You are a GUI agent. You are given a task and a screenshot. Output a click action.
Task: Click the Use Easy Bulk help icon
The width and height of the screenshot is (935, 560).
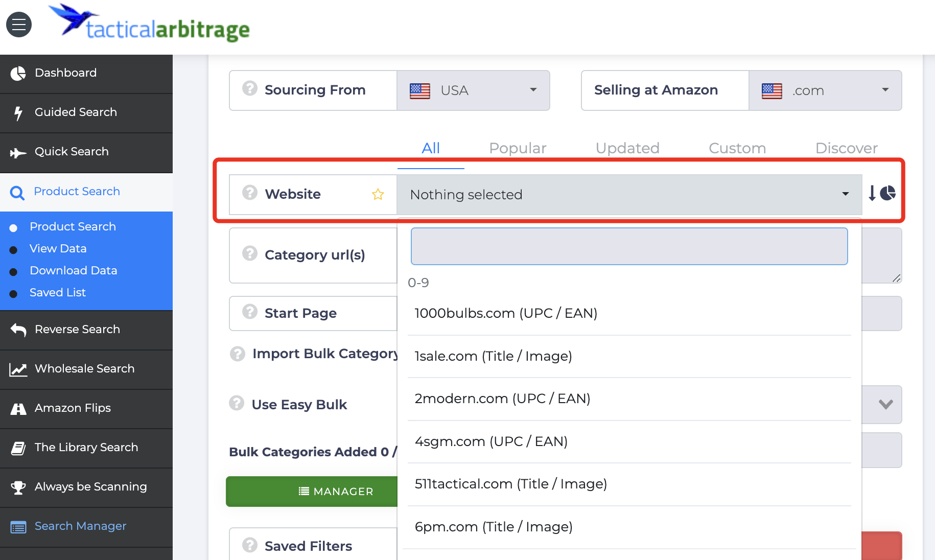237,403
